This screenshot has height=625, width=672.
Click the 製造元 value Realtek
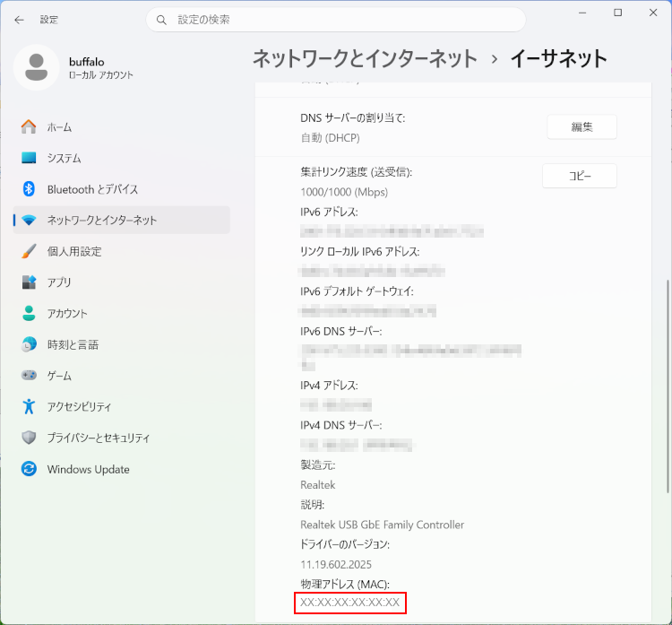coord(317,485)
